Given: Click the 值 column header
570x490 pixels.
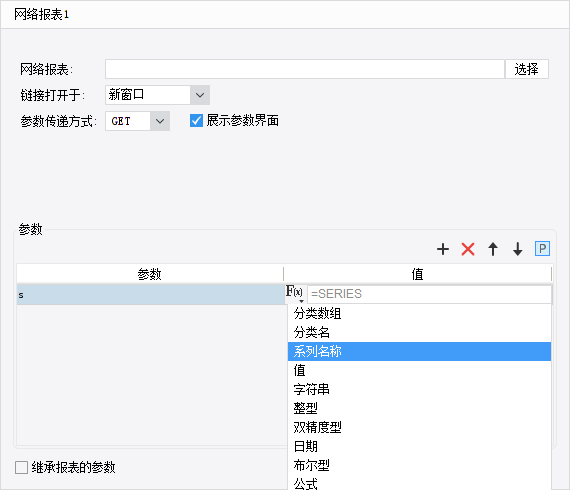Looking at the screenshot, I should [x=417, y=274].
